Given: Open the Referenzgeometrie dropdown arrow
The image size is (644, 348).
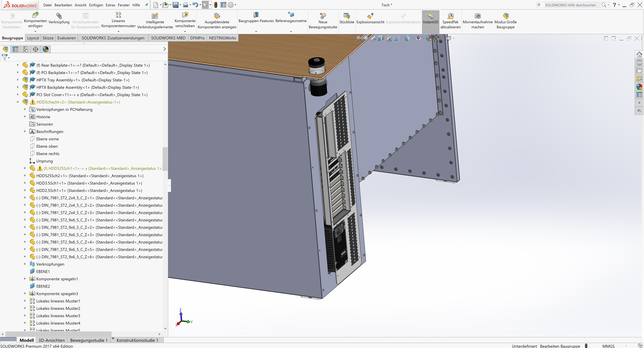Looking at the screenshot, I should coord(291,31).
